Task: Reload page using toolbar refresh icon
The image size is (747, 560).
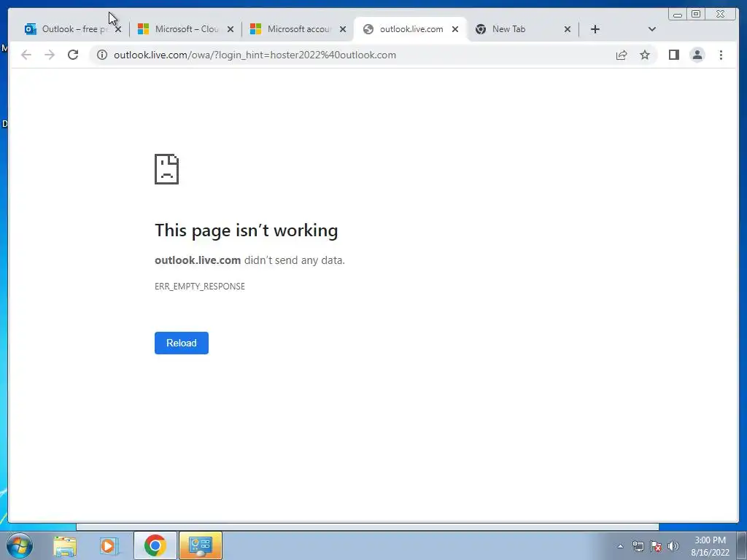Action: click(73, 55)
